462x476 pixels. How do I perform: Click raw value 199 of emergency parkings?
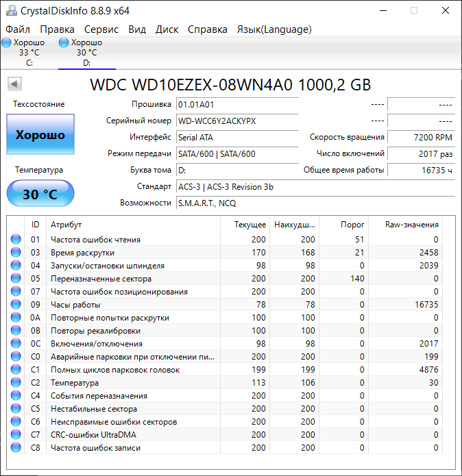431,356
